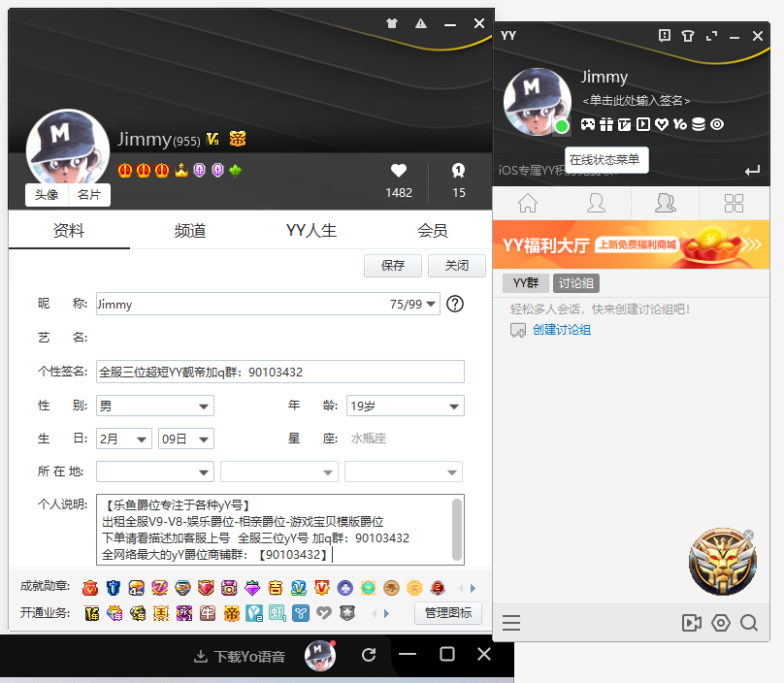The image size is (784, 683).
Task: Open the feedback message icon in YY window
Action: (665, 36)
